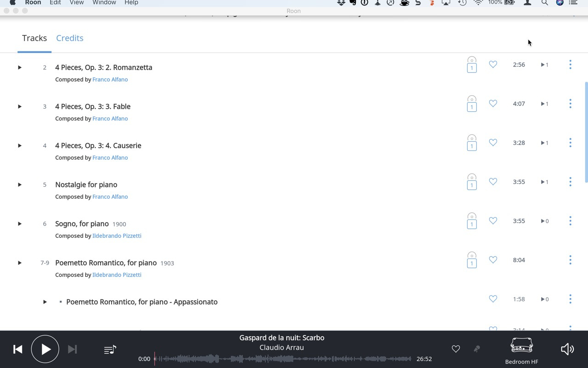Show versions icon for Causerie track
Screen dimensions: 588x368
472,143
